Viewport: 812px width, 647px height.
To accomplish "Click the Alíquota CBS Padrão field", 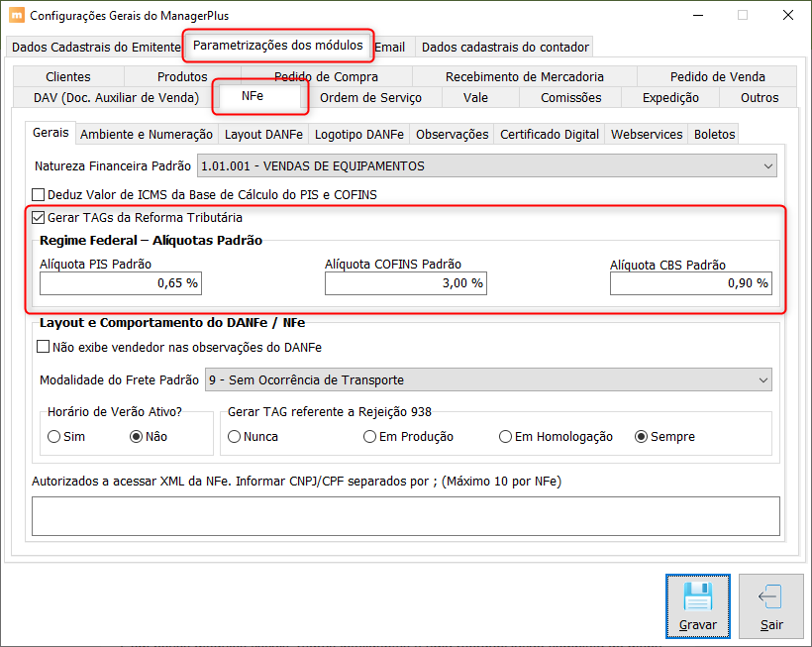I will coord(690,283).
